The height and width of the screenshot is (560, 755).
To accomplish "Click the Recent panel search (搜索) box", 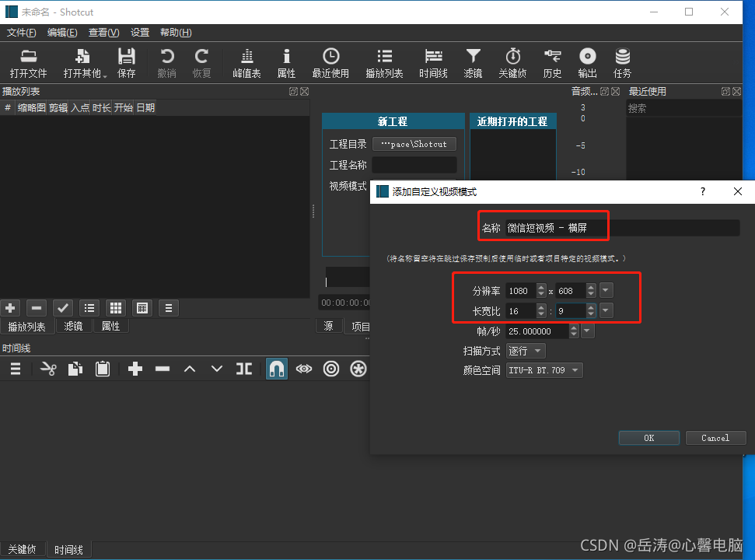I will pos(683,108).
